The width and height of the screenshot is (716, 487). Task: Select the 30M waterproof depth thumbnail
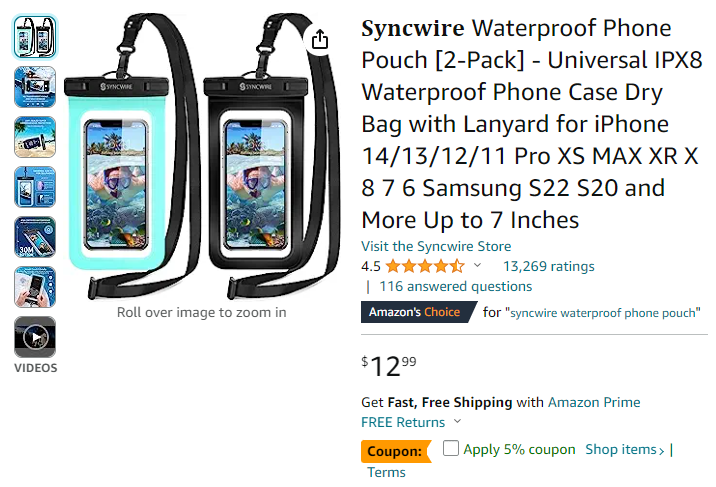tap(35, 237)
